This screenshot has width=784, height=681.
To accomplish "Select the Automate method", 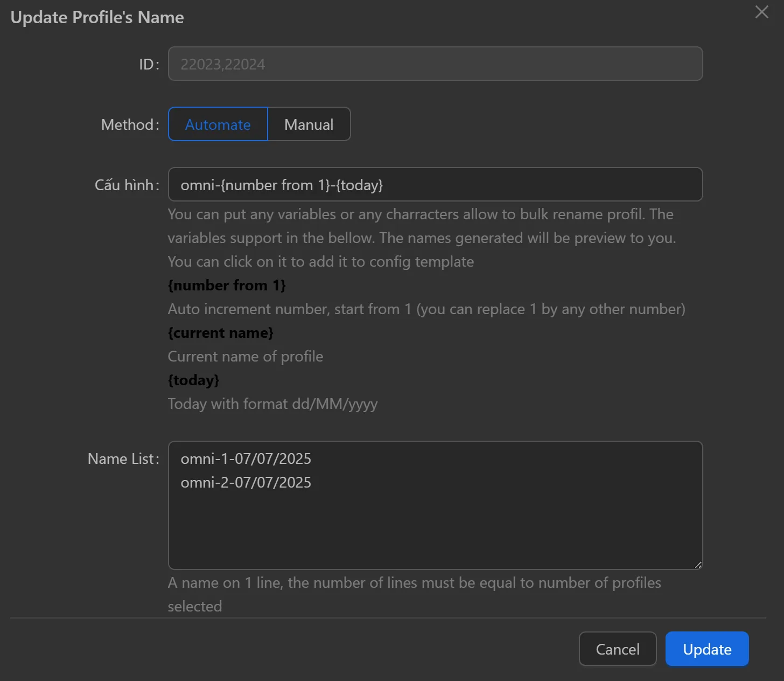I will 218,124.
